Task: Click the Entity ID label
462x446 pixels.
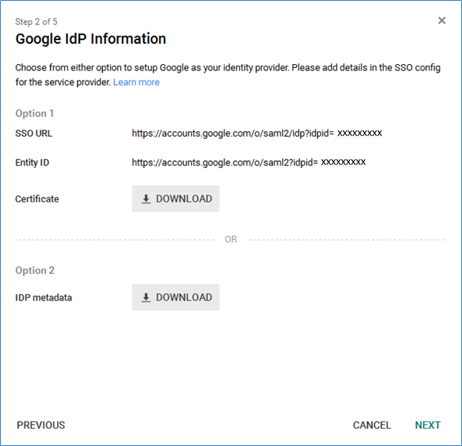Action: pos(32,163)
